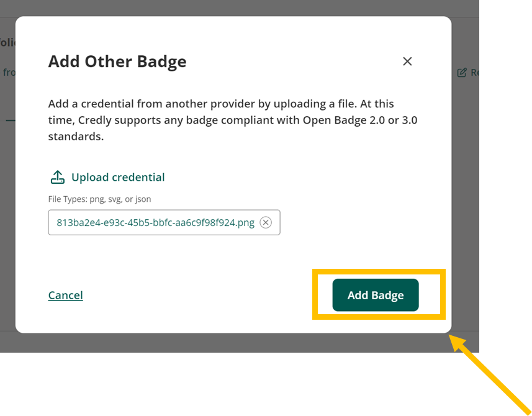Click the File Types hint label
Screen dimensions: 532x416
click(x=99, y=199)
